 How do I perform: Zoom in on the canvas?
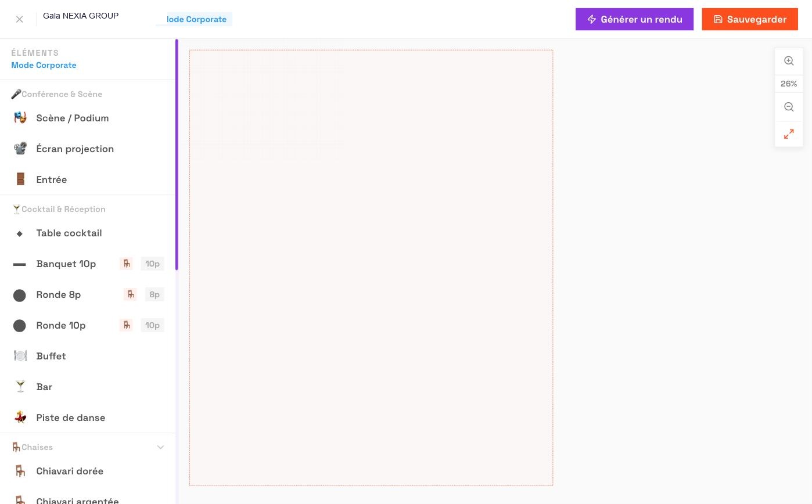pyautogui.click(x=789, y=61)
